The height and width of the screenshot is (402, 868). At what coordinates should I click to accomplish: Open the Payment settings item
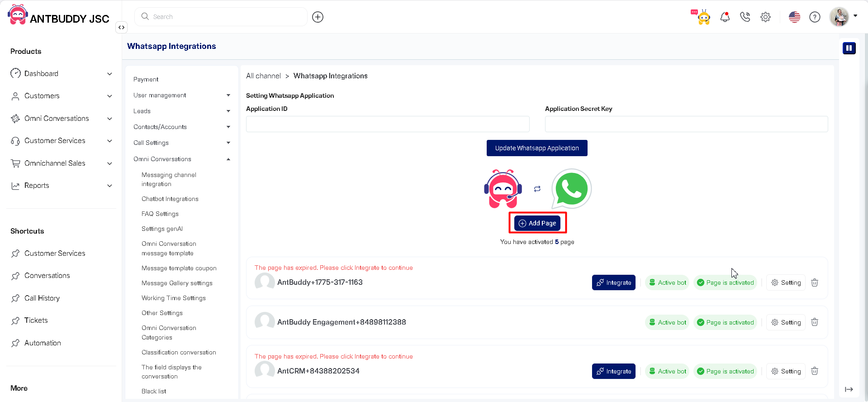146,79
